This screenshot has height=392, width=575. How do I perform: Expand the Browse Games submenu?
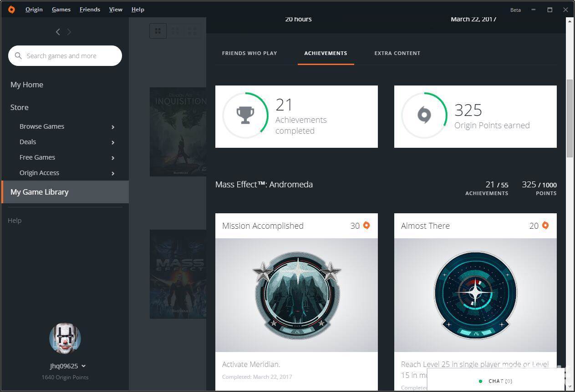click(x=113, y=127)
